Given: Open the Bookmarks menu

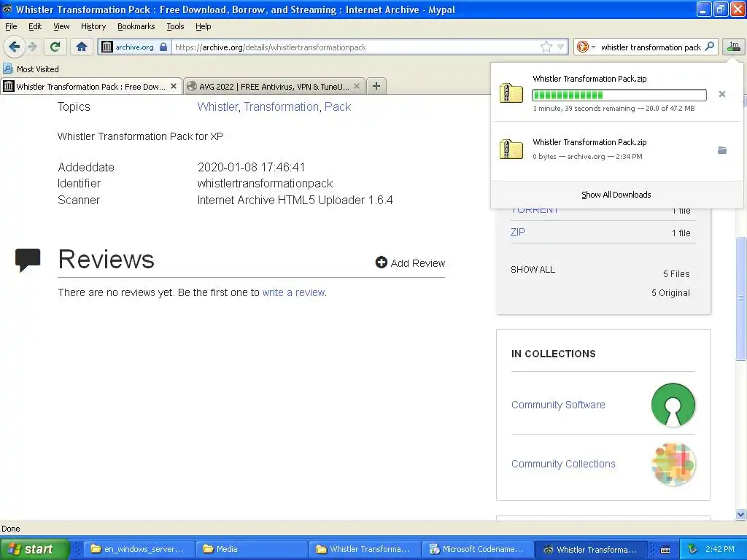Looking at the screenshot, I should coord(136,26).
